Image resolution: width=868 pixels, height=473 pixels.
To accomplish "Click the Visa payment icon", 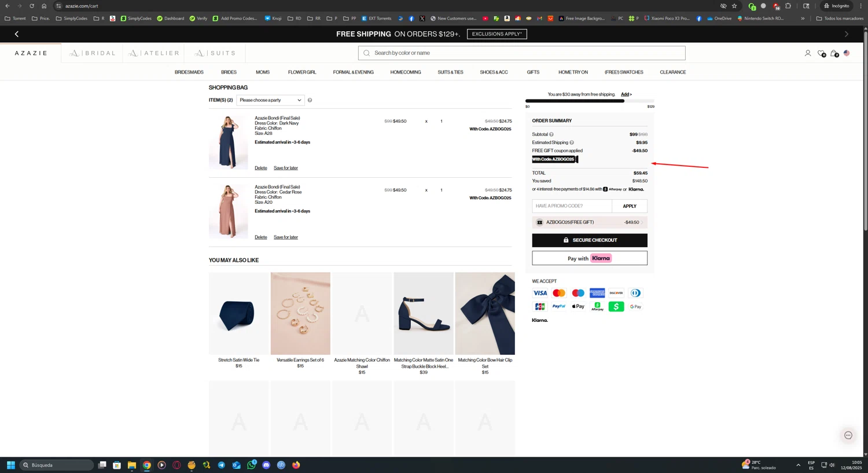I will point(540,293).
